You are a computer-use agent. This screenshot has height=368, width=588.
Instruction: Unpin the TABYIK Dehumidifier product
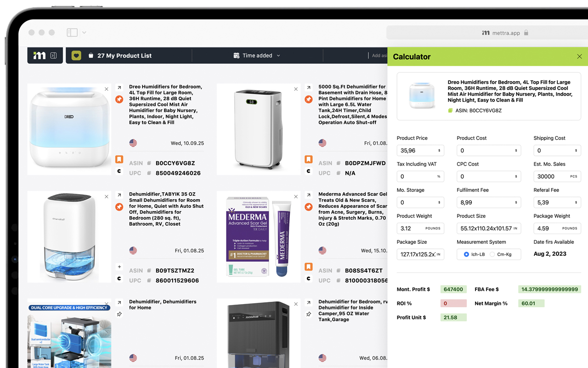119,207
